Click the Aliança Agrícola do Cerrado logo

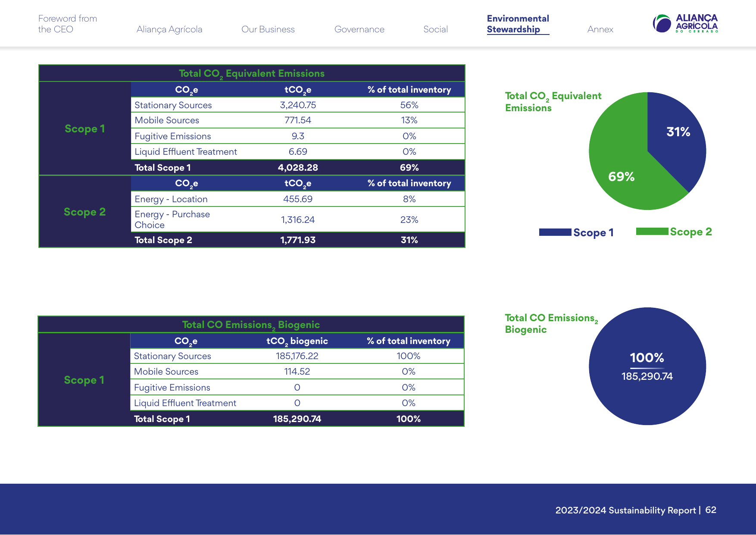[685, 23]
